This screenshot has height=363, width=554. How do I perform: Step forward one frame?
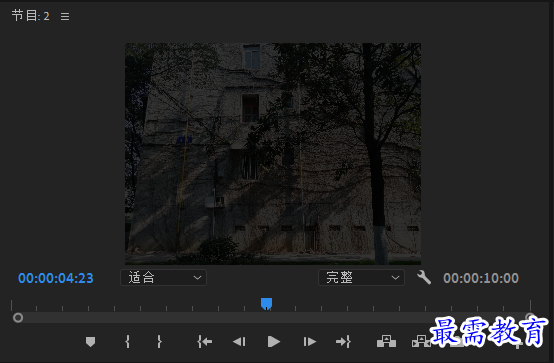click(x=310, y=341)
